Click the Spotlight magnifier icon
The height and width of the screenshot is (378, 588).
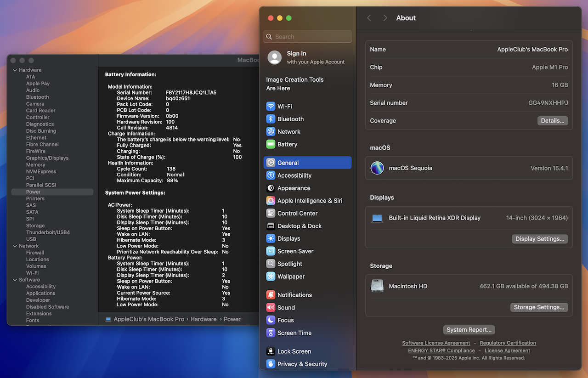pos(271,264)
